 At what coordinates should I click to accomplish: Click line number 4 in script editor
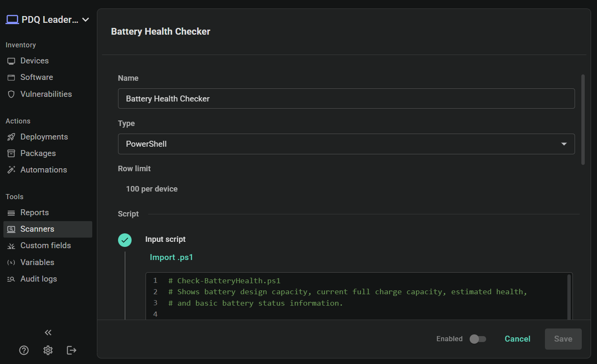tap(155, 315)
